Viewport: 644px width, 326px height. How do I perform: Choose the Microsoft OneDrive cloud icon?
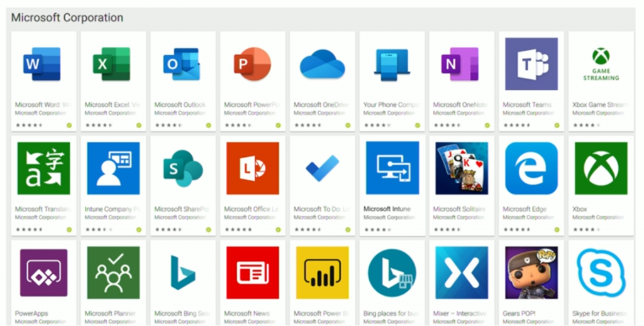tap(322, 64)
